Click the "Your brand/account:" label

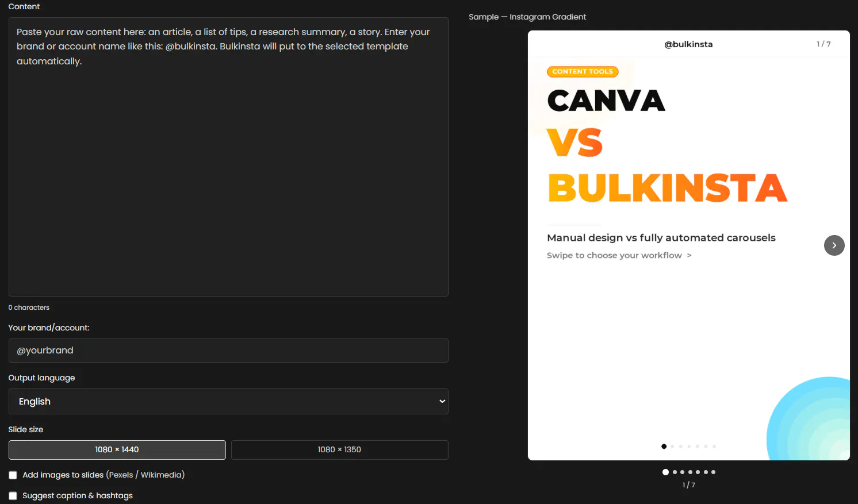point(49,328)
